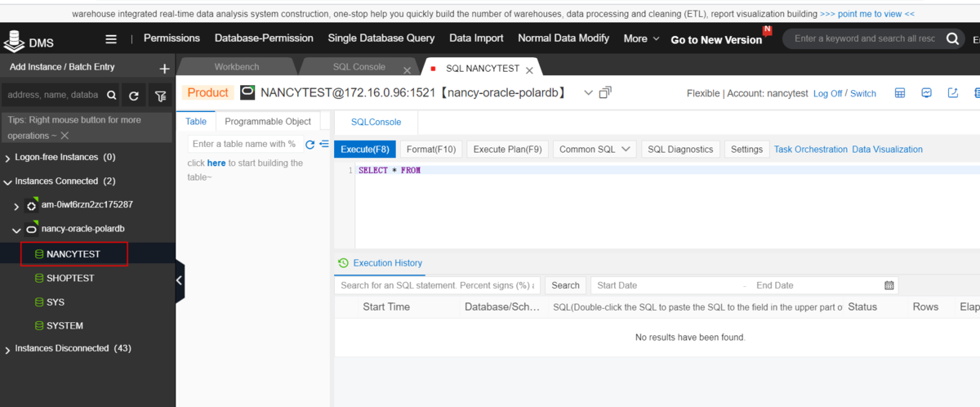The image size is (980, 407).
Task: Select the SQLConsole sub-tab
Action: [x=376, y=122]
